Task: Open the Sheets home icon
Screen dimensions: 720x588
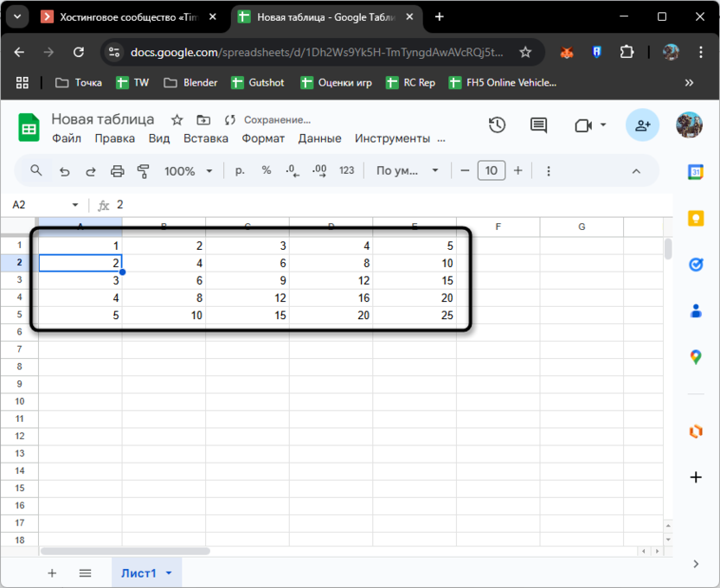Action: [x=29, y=127]
